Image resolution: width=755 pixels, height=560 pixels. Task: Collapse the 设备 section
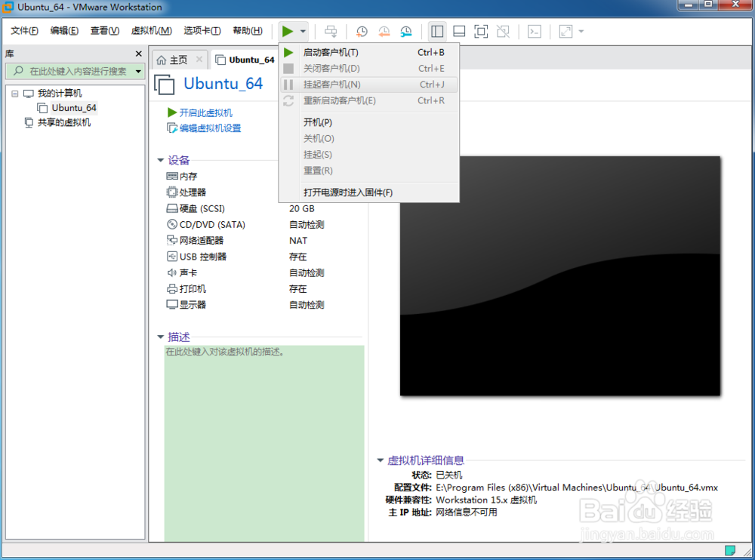tap(160, 160)
